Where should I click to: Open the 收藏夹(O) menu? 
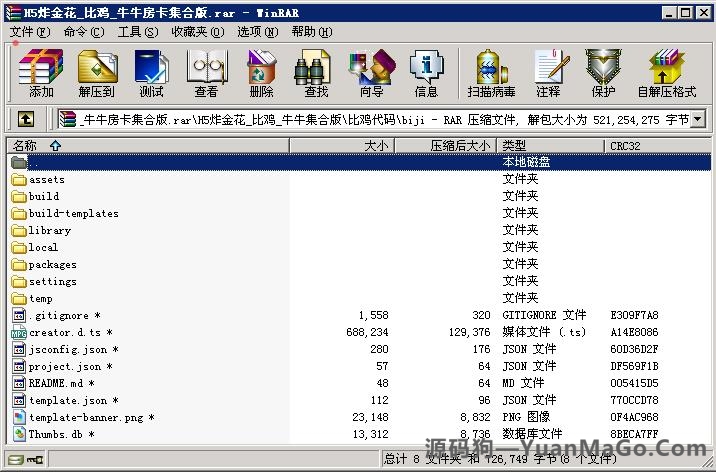tap(198, 32)
